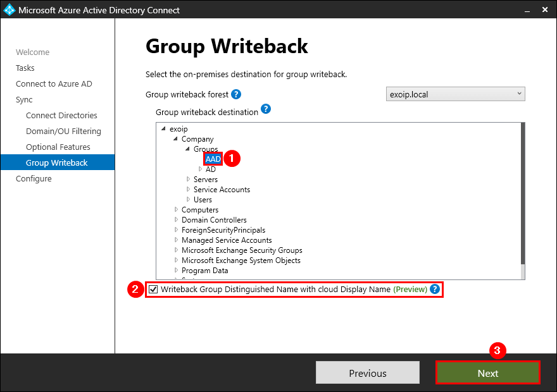Select the Domain Controllers container
This screenshot has width=557, height=392.
tap(214, 219)
